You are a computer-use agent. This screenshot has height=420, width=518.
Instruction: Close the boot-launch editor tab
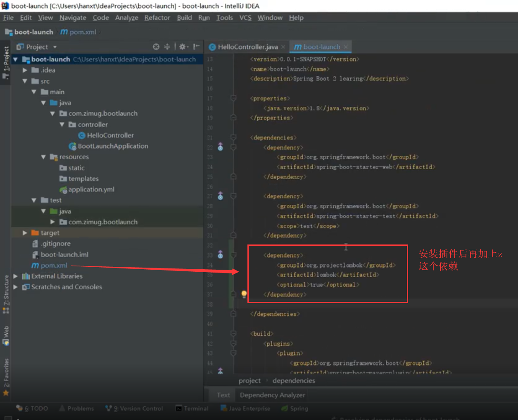(346, 47)
